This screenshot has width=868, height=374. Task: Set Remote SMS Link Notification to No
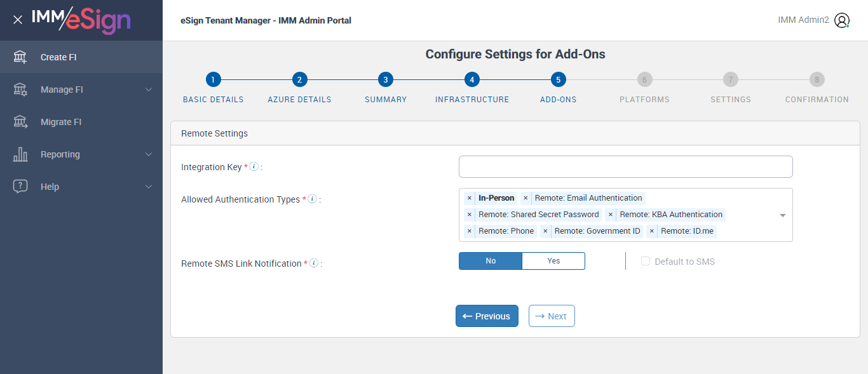[x=491, y=261]
